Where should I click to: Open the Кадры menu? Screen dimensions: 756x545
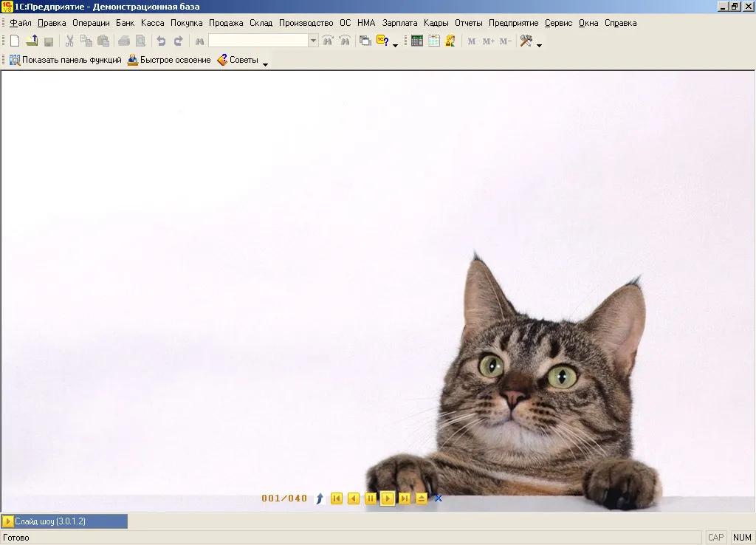pos(436,23)
